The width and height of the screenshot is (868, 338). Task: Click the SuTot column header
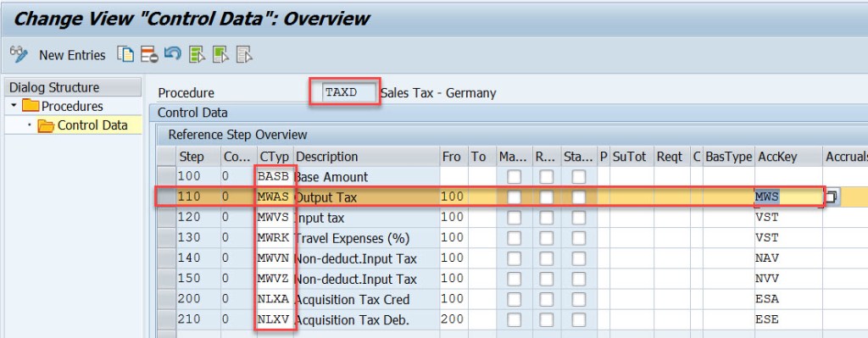tap(632, 157)
